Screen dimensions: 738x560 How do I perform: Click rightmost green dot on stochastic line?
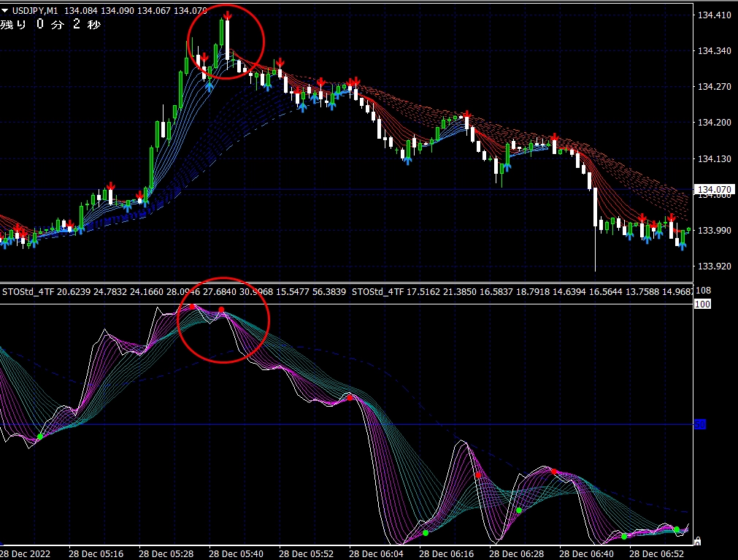[676, 529]
